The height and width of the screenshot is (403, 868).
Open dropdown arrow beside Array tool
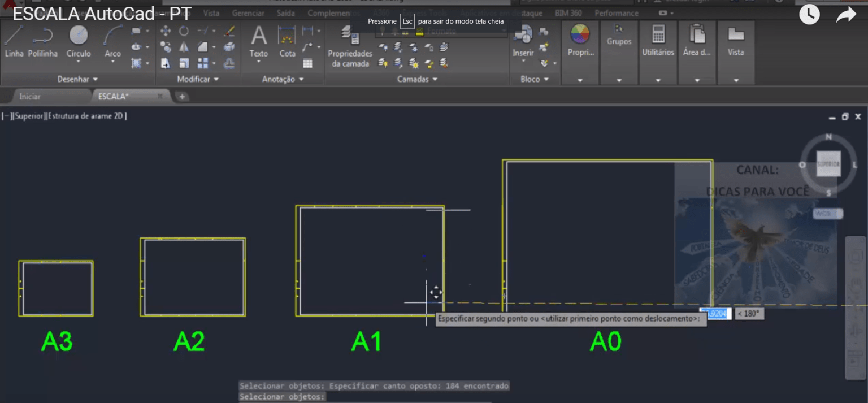[214, 63]
